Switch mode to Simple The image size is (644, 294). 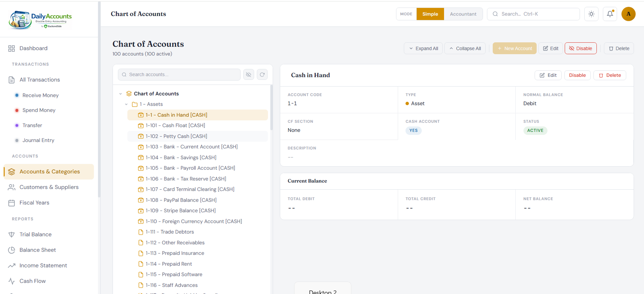[x=430, y=14]
